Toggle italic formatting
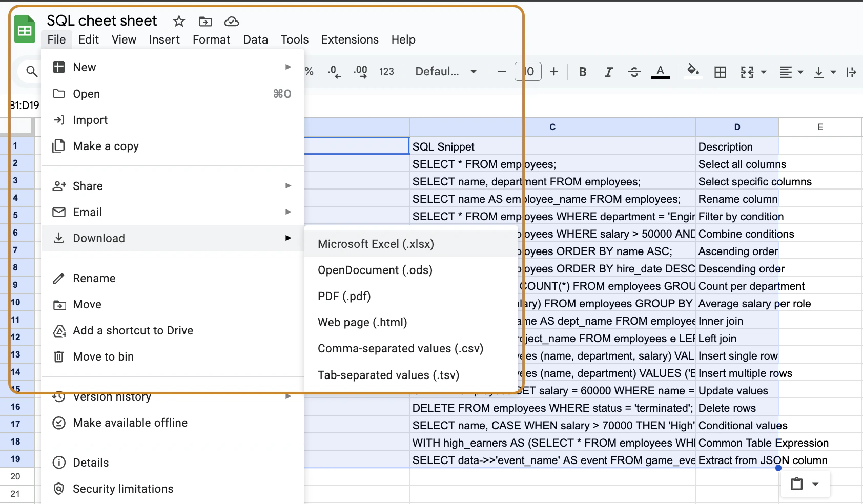The width and height of the screenshot is (863, 504). point(608,72)
